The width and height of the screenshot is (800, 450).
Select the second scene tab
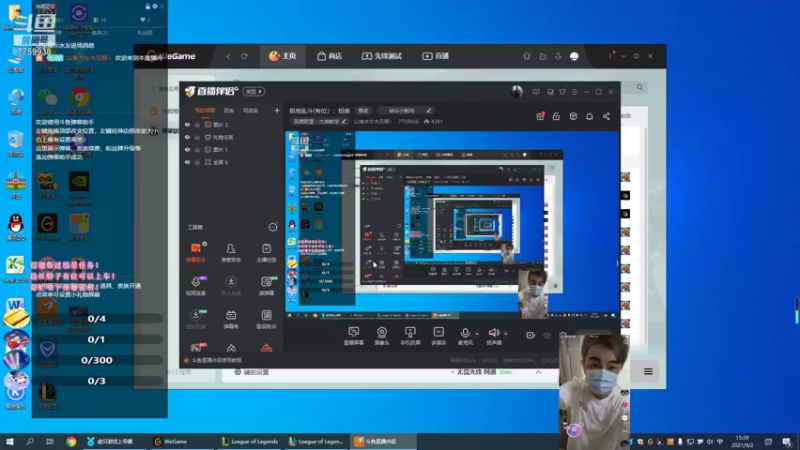click(x=229, y=110)
